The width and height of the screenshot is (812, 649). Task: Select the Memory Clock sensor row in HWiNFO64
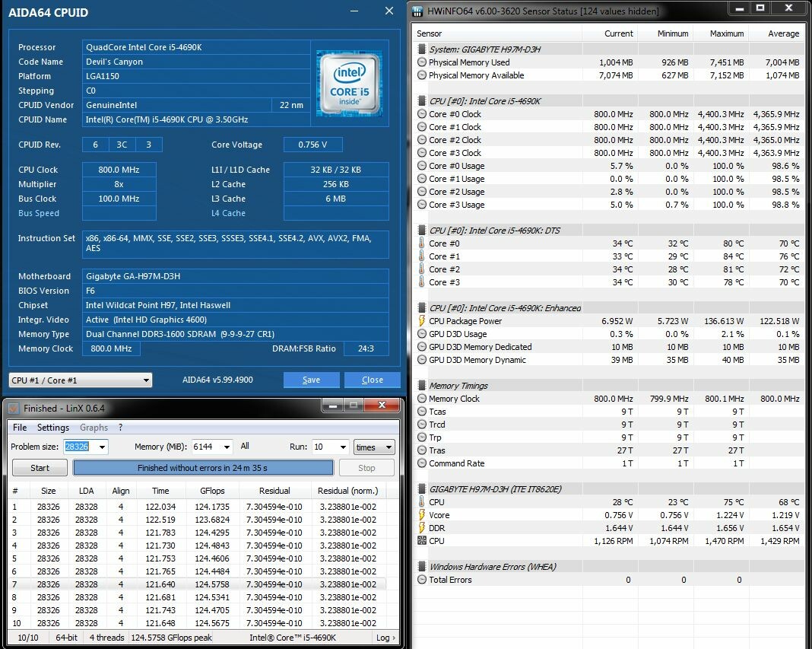tap(608, 399)
